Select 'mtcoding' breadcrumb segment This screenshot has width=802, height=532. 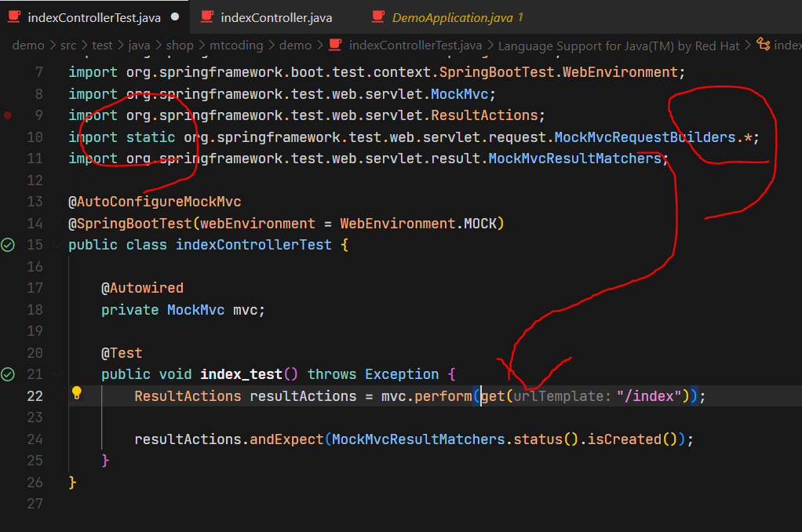tap(235, 46)
